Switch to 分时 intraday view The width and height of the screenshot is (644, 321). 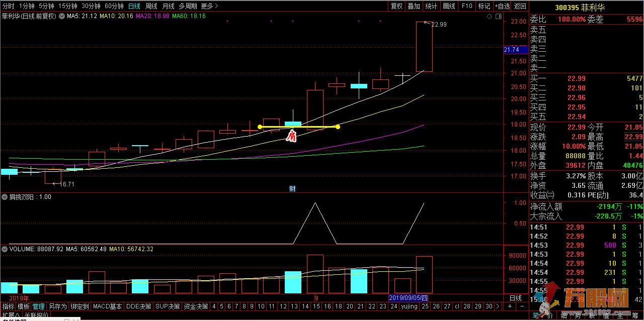coord(9,6)
